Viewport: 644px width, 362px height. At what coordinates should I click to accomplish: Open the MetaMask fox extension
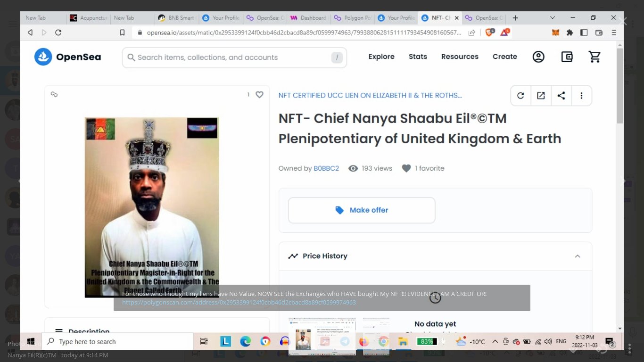pyautogui.click(x=556, y=33)
